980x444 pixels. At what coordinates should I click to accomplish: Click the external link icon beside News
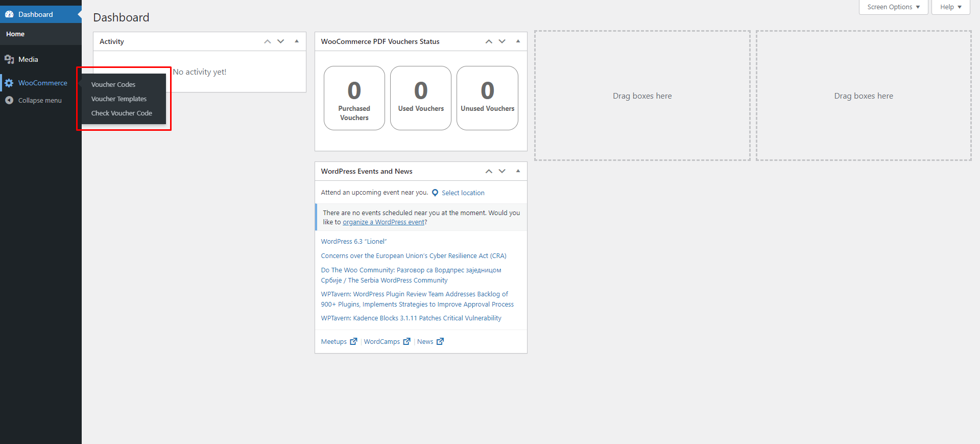click(440, 341)
